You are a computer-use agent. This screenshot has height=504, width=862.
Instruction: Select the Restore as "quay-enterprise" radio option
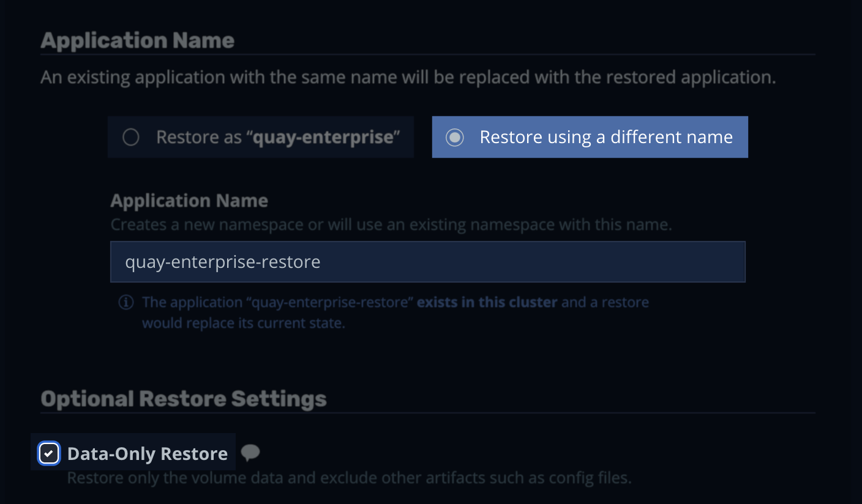(261, 137)
